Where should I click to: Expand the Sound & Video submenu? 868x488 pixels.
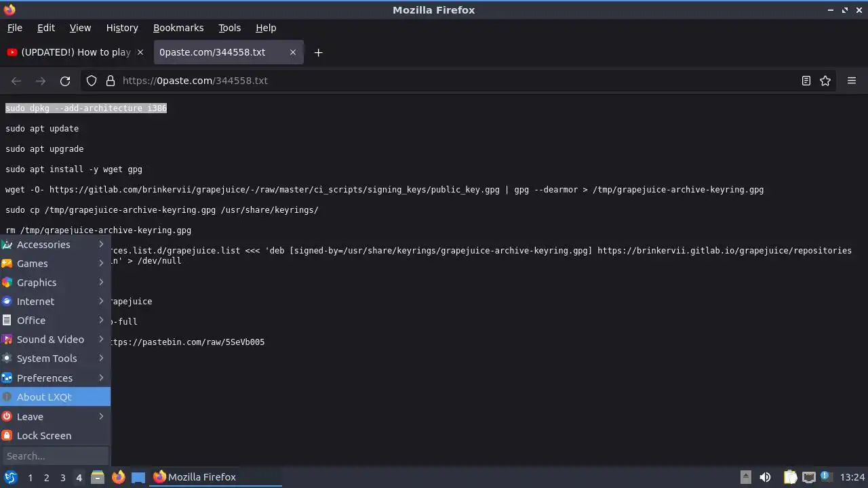(55, 340)
